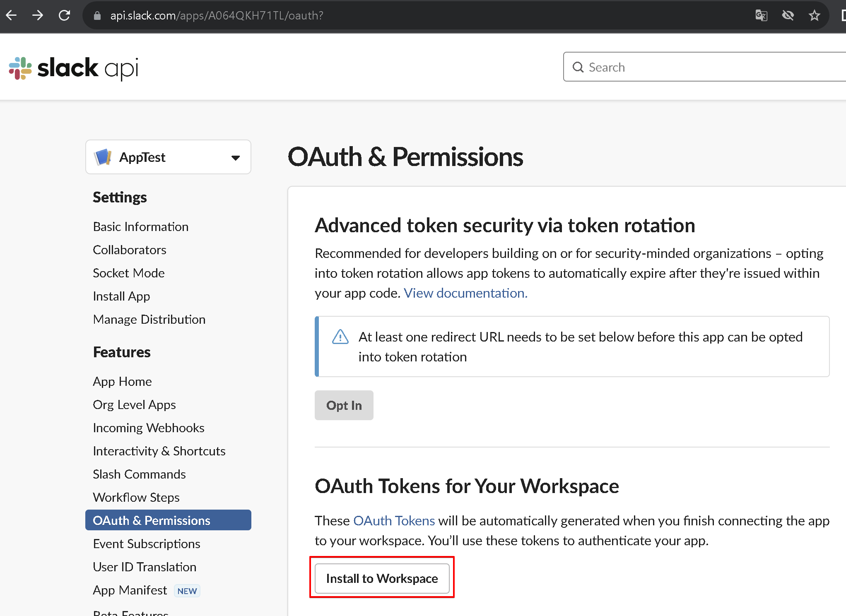846x616 pixels.
Task: Click the browser forward arrow
Action: click(x=38, y=16)
